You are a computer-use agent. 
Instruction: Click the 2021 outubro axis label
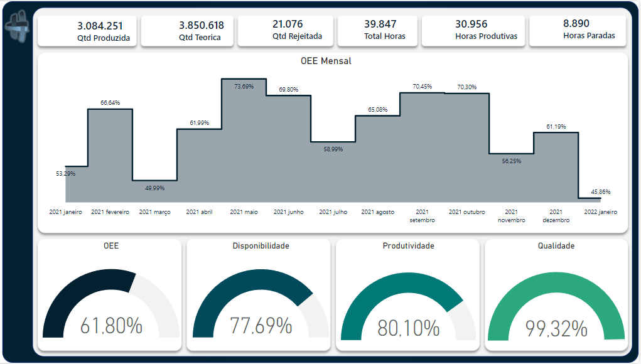coord(467,212)
